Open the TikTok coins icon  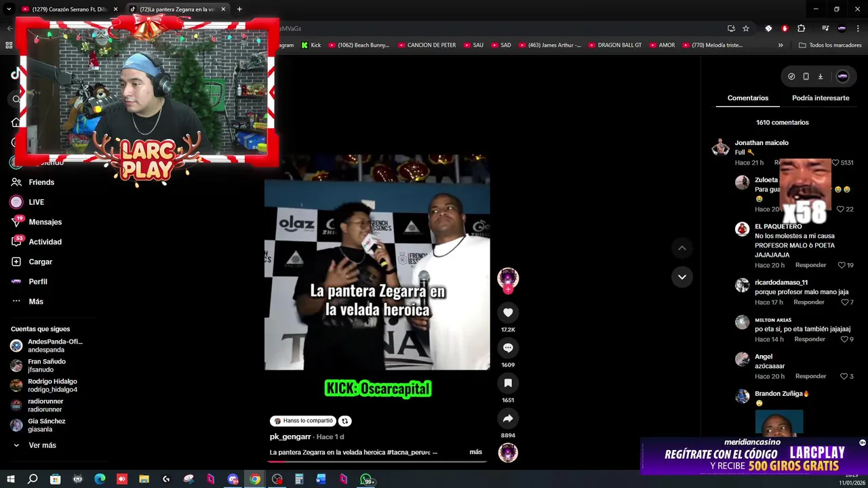coord(791,77)
